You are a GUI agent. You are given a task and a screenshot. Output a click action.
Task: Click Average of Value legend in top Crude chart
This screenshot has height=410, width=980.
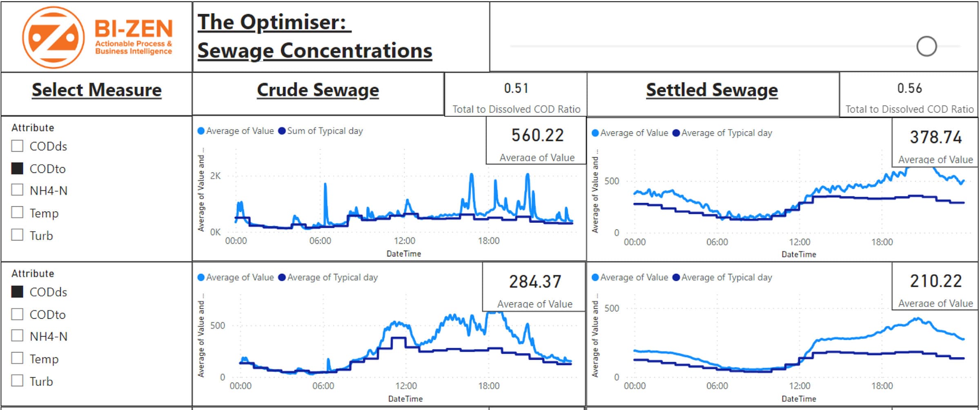pos(236,131)
